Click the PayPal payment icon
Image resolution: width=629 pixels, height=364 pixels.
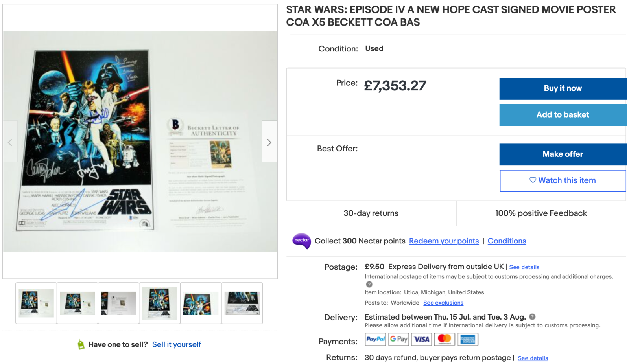[x=375, y=339]
